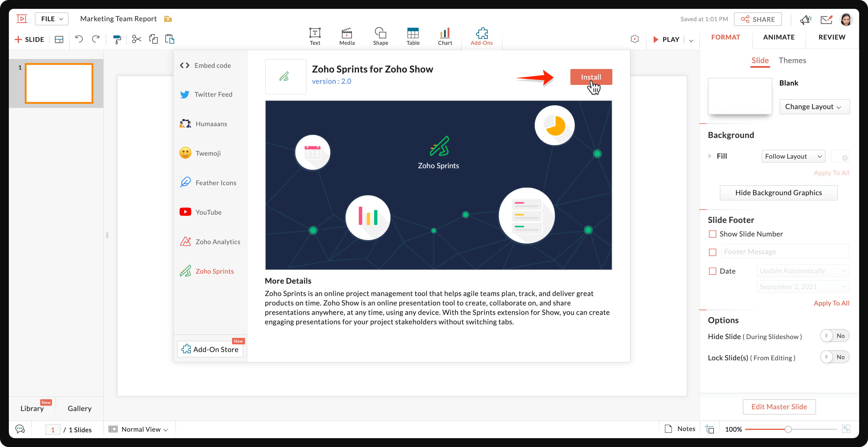Switch to the Themes tab
The height and width of the screenshot is (447, 868).
tap(792, 60)
